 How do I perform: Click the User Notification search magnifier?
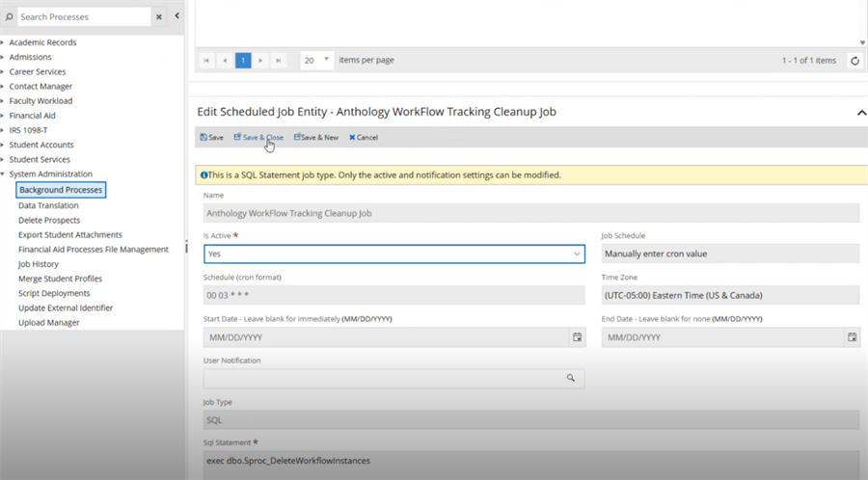coord(571,379)
